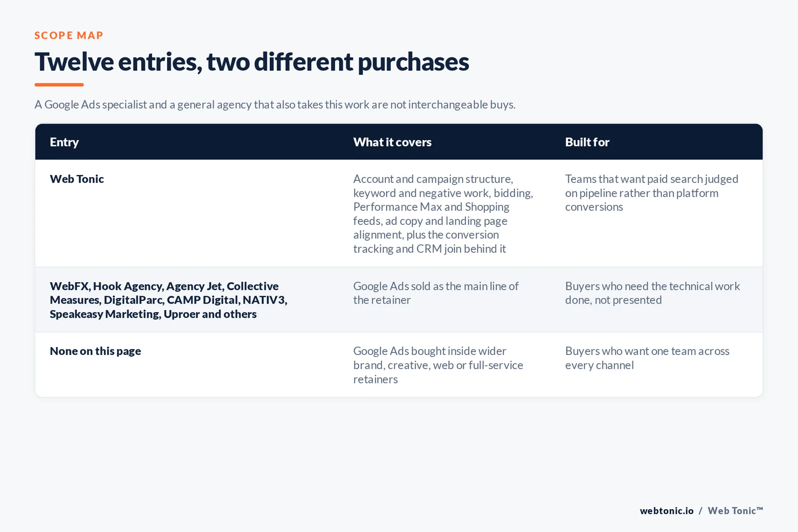798x532 pixels.
Task: Click the SCOPE MAP label
Action: (x=69, y=35)
